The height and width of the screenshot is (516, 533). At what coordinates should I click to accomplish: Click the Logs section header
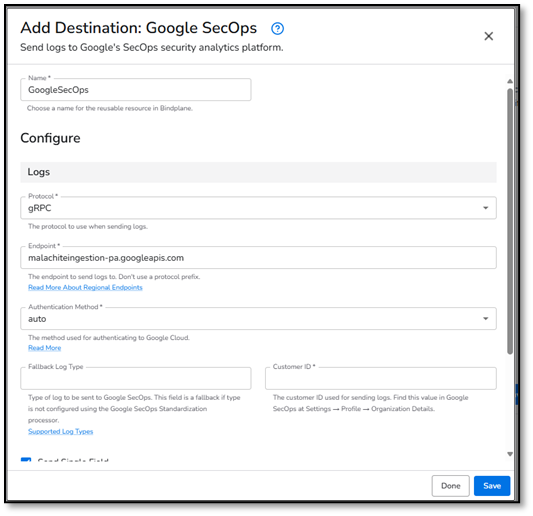[258, 172]
